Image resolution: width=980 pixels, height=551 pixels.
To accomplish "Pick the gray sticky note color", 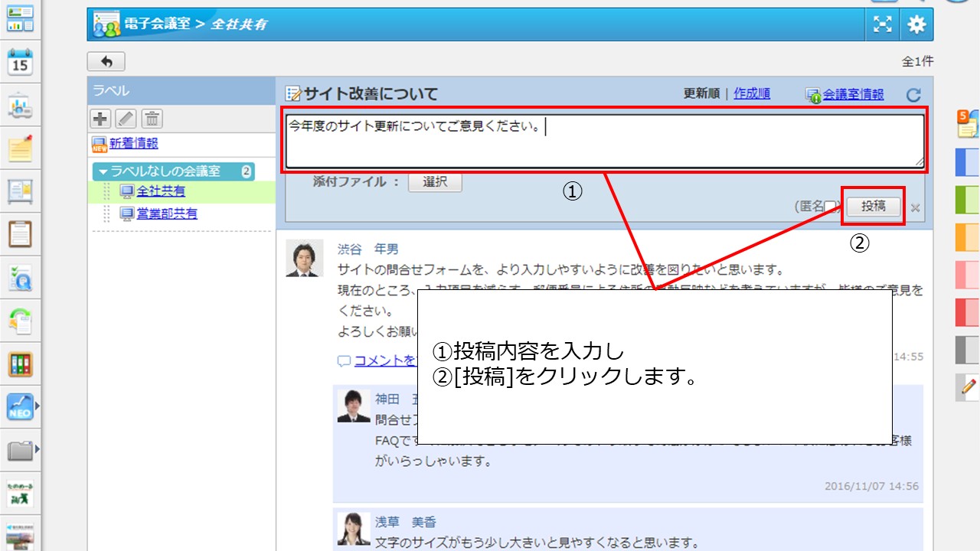I will (968, 350).
